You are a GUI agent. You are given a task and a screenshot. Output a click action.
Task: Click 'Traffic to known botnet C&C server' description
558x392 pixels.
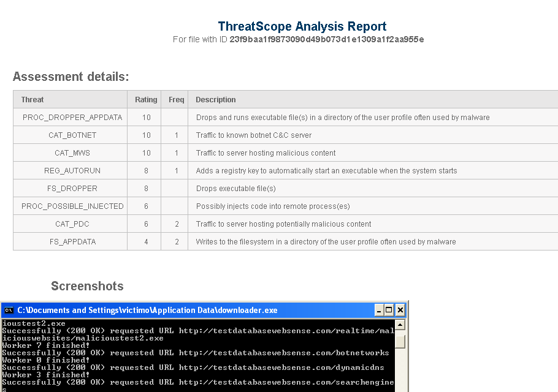pos(254,135)
